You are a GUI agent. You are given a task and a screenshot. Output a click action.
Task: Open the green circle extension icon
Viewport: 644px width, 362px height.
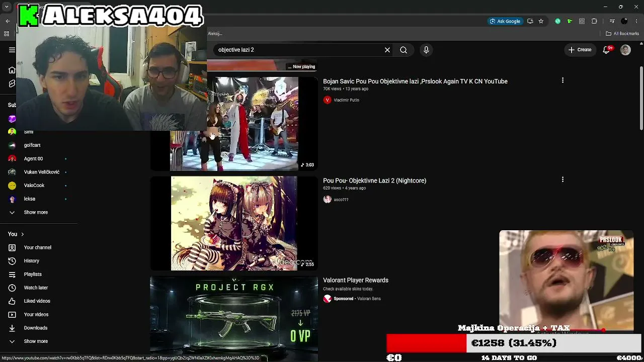(557, 21)
